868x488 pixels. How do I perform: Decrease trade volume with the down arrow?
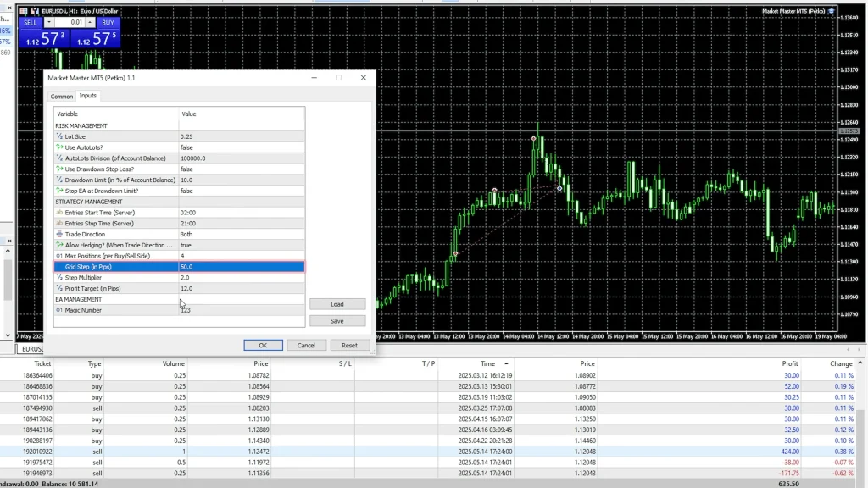49,23
